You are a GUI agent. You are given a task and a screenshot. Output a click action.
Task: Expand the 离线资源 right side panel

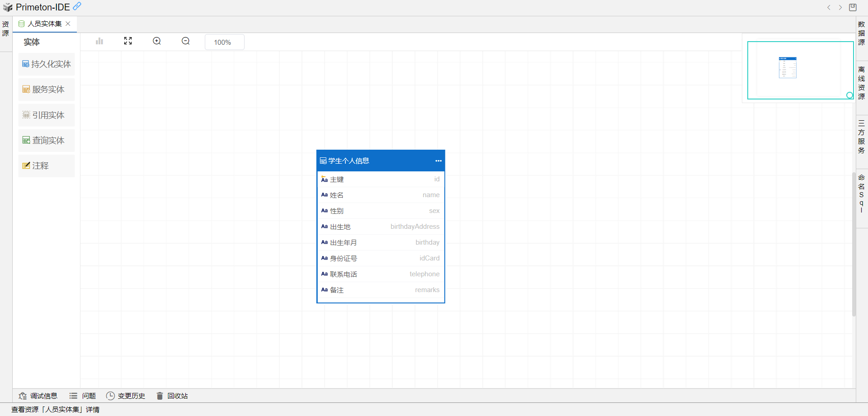(862, 83)
